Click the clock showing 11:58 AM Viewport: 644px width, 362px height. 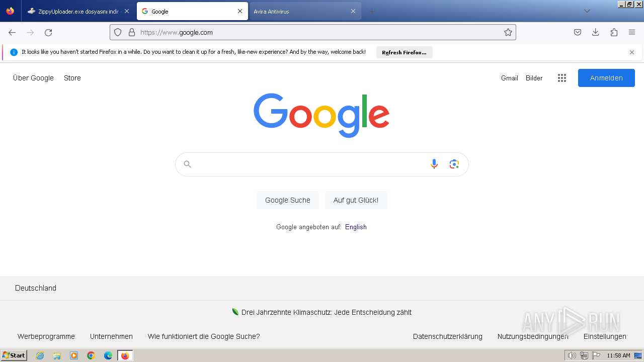[618, 355]
